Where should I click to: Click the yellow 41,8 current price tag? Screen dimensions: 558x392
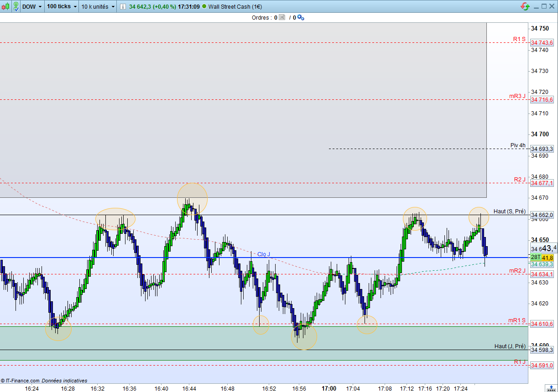(548, 258)
